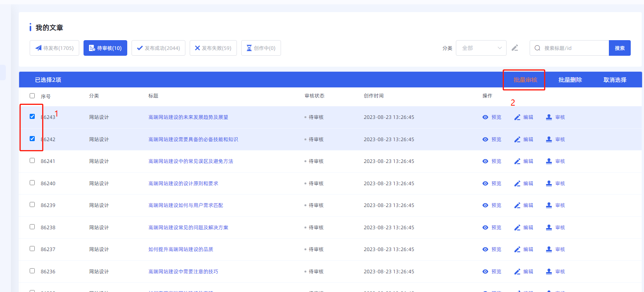The height and width of the screenshot is (292, 644).
Task: Click the magnifier icon inside the search box
Action: 537,48
